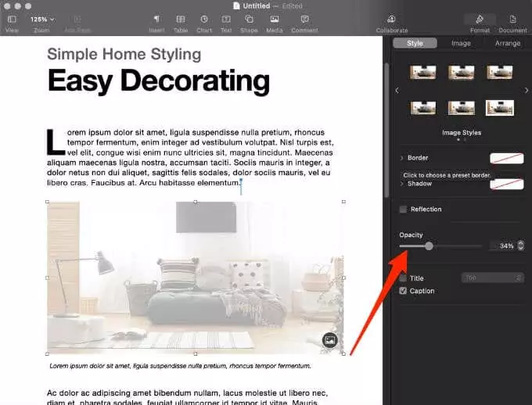Screen dimensions: 532x405
Task: Toggle the Title checkbox
Action: [403, 278]
